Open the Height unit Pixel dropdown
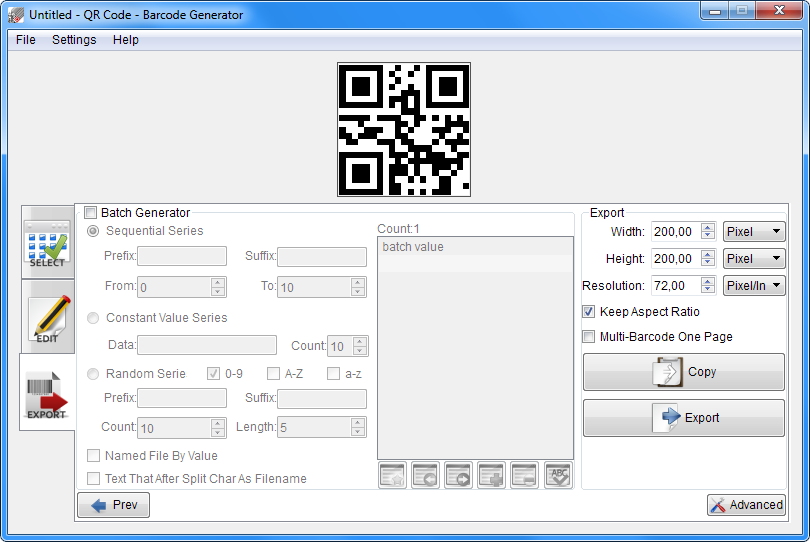Viewport: 810px width, 542px height. 754,258
